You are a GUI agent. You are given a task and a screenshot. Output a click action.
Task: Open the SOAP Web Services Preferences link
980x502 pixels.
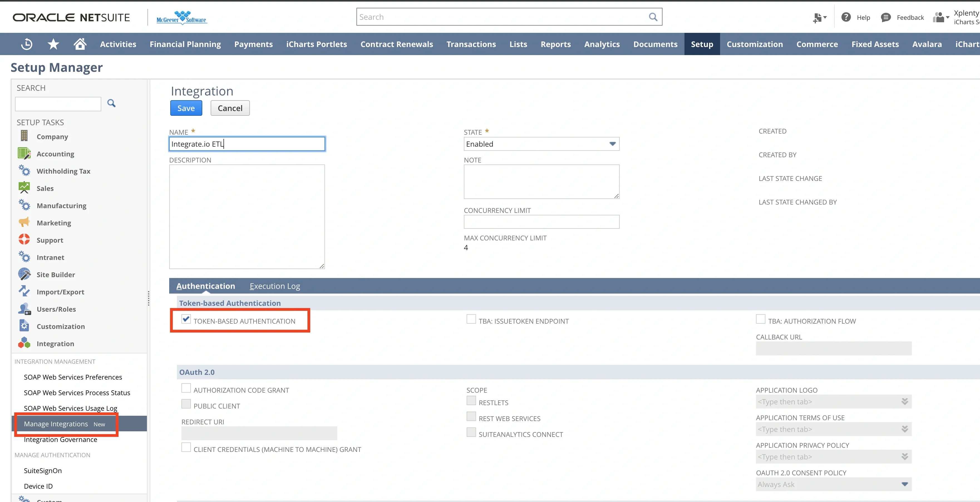73,377
